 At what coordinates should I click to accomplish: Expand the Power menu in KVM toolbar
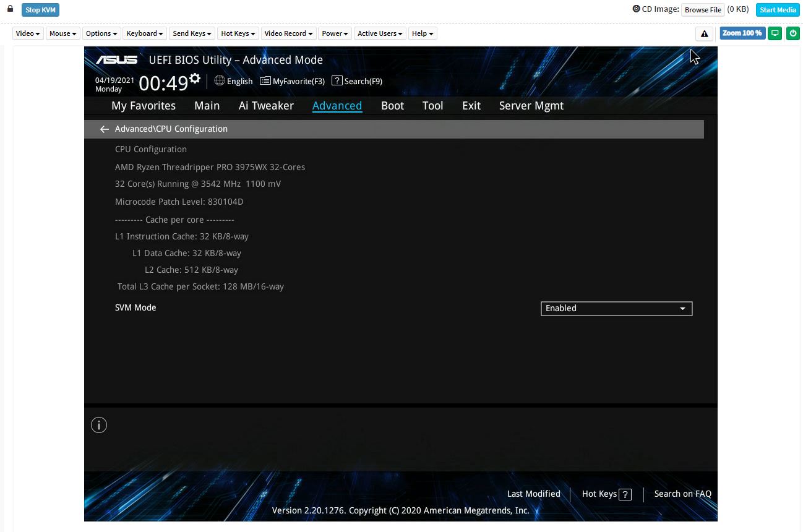point(335,33)
